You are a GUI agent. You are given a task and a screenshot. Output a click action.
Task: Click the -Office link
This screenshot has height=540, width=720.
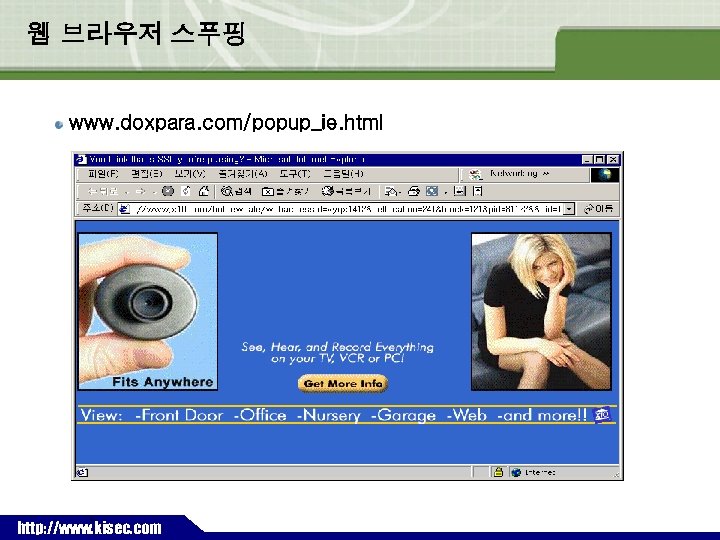point(260,415)
